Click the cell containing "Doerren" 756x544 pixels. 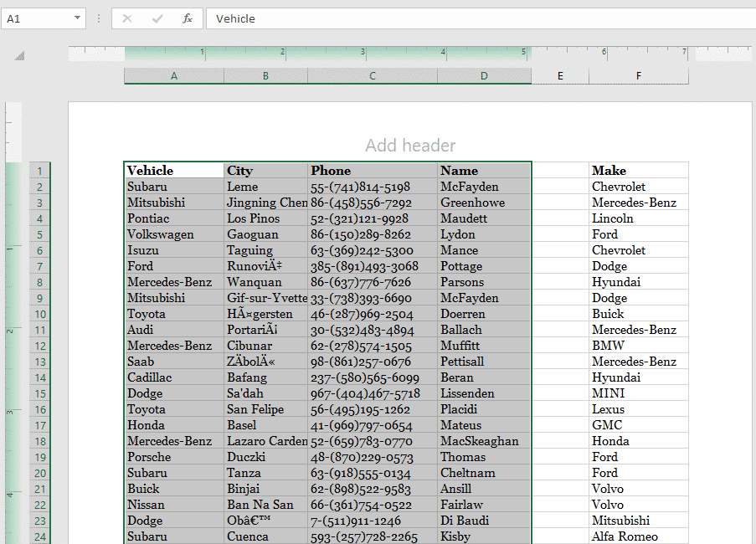tap(484, 314)
